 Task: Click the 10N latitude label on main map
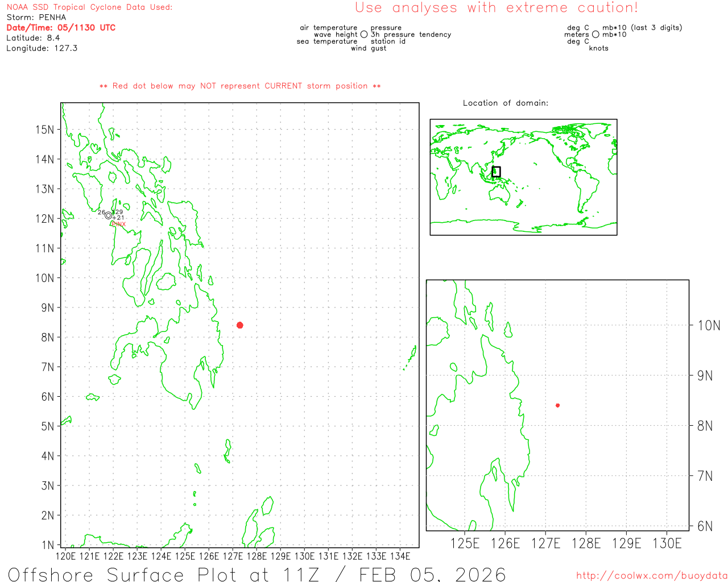[44, 278]
